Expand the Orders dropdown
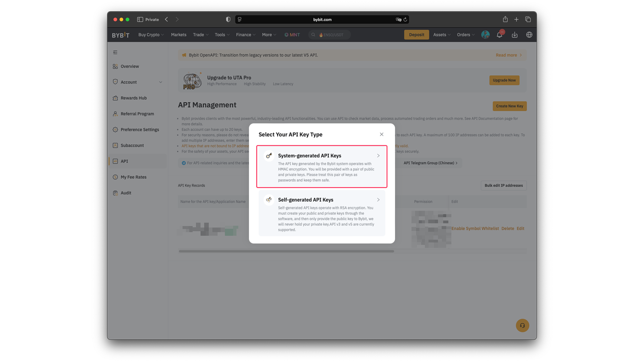This screenshot has height=362, width=644. pos(466,35)
